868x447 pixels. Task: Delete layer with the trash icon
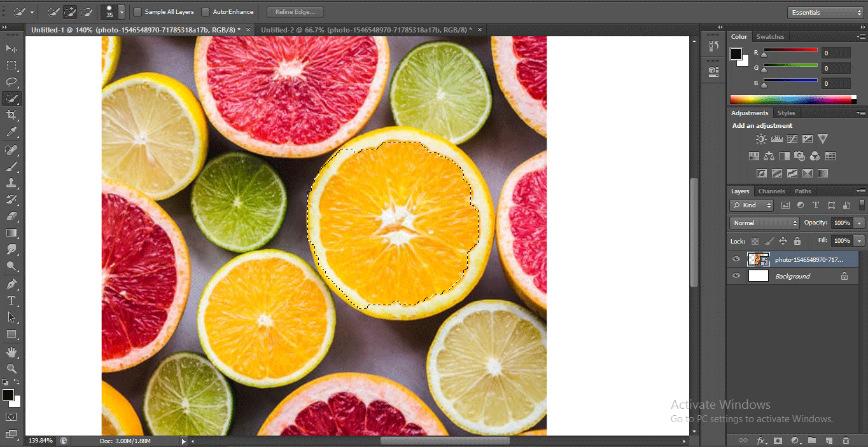(x=846, y=440)
